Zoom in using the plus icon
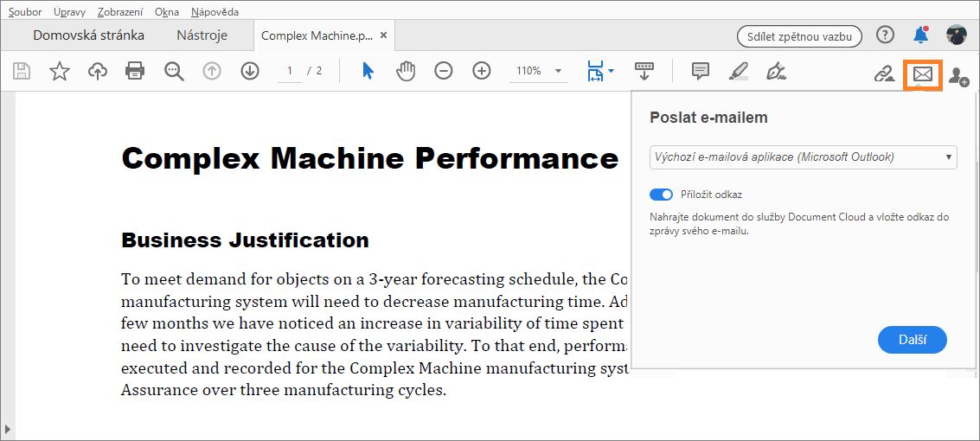 pyautogui.click(x=482, y=71)
